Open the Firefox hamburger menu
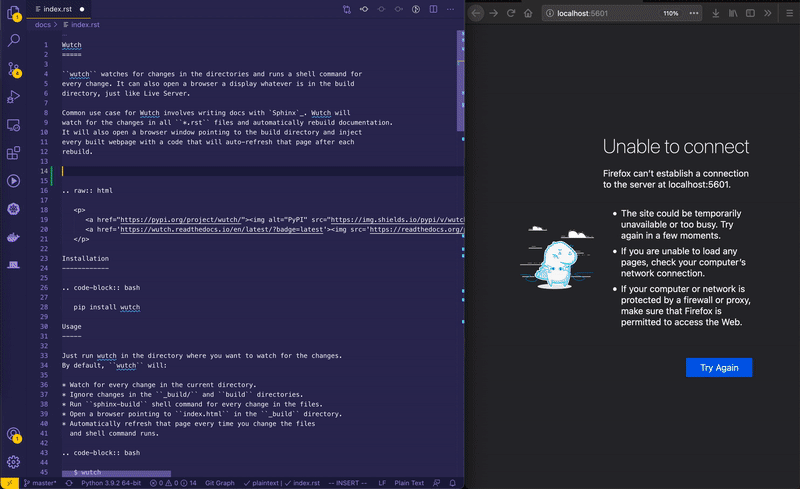Viewport: 800px width, 489px height. pyautogui.click(x=790, y=13)
